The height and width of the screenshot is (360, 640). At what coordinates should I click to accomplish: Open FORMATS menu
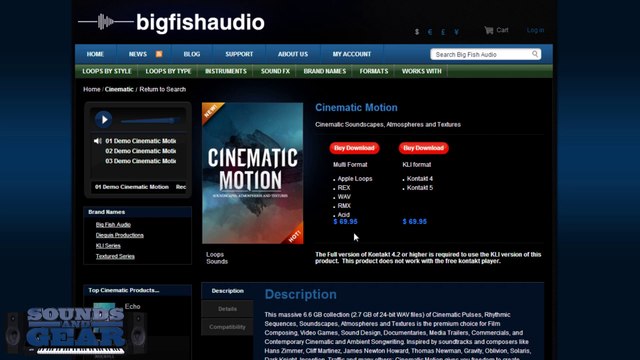pos(374,71)
